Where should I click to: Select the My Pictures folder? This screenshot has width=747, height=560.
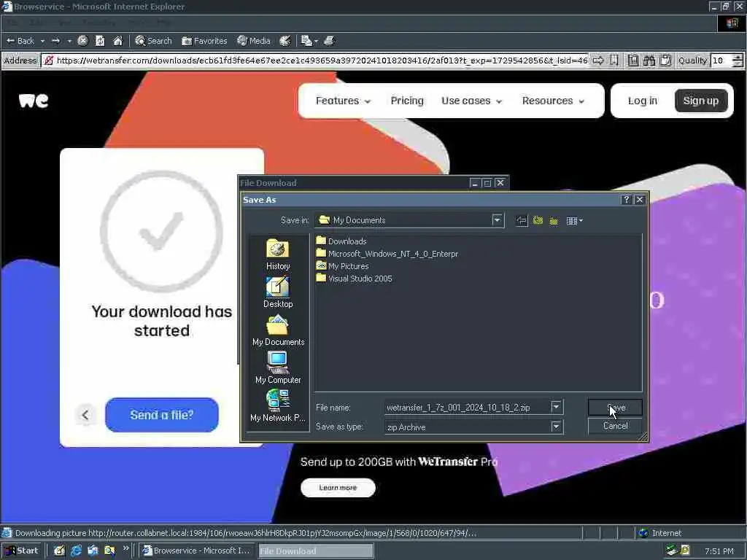(342, 265)
